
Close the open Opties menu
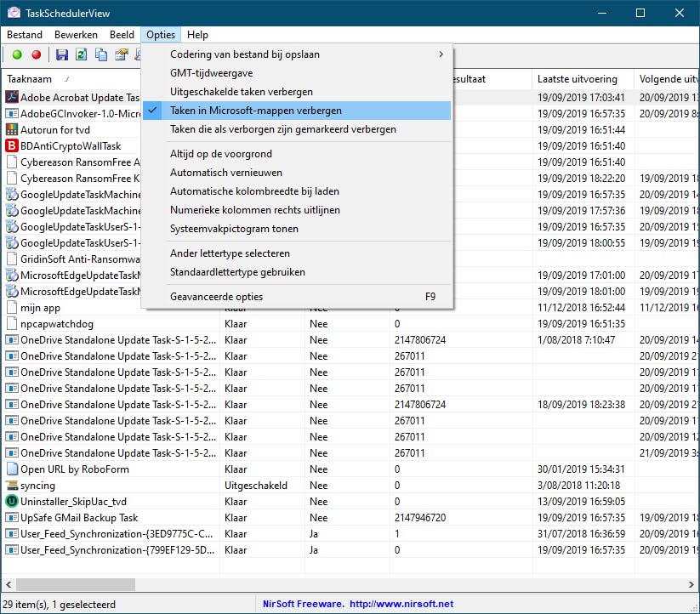coord(161,35)
